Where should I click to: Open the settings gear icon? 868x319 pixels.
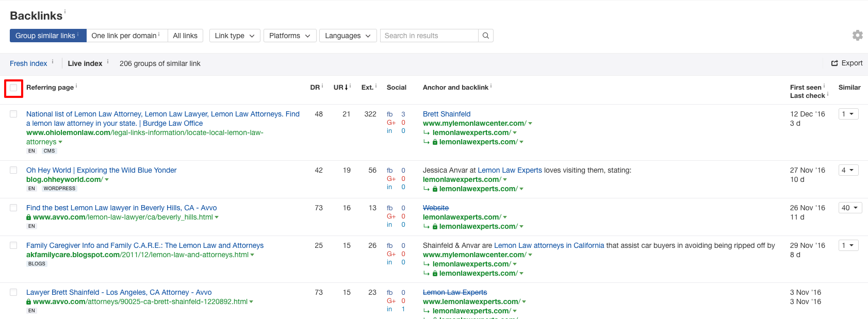pos(857,35)
